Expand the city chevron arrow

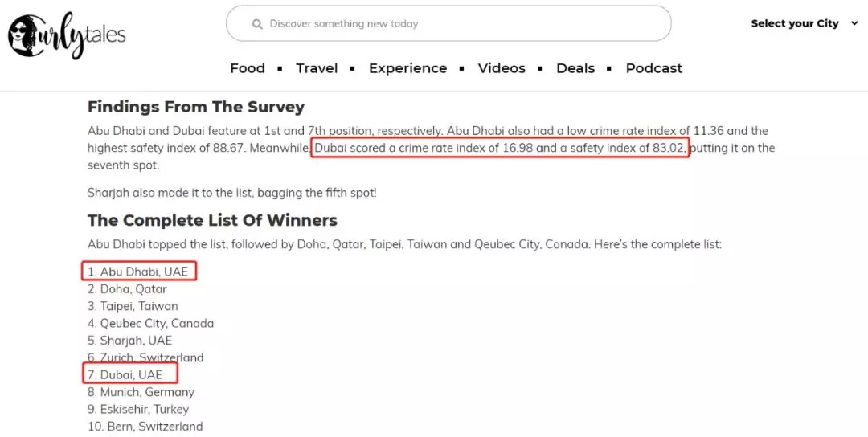click(854, 23)
